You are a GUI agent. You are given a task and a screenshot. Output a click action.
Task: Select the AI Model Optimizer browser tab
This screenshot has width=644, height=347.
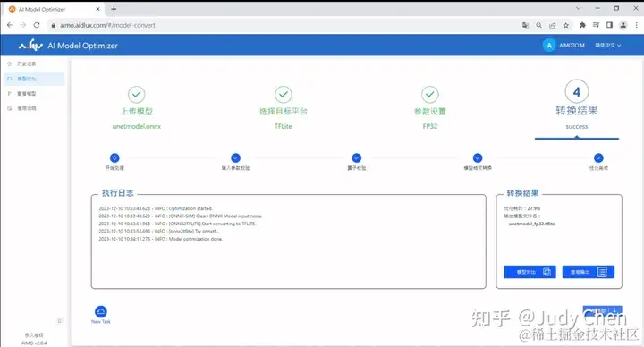(54, 9)
